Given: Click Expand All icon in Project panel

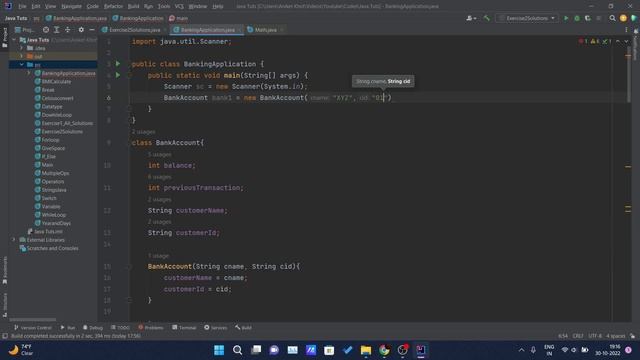Looking at the screenshot, I should pyautogui.click(x=57, y=30).
